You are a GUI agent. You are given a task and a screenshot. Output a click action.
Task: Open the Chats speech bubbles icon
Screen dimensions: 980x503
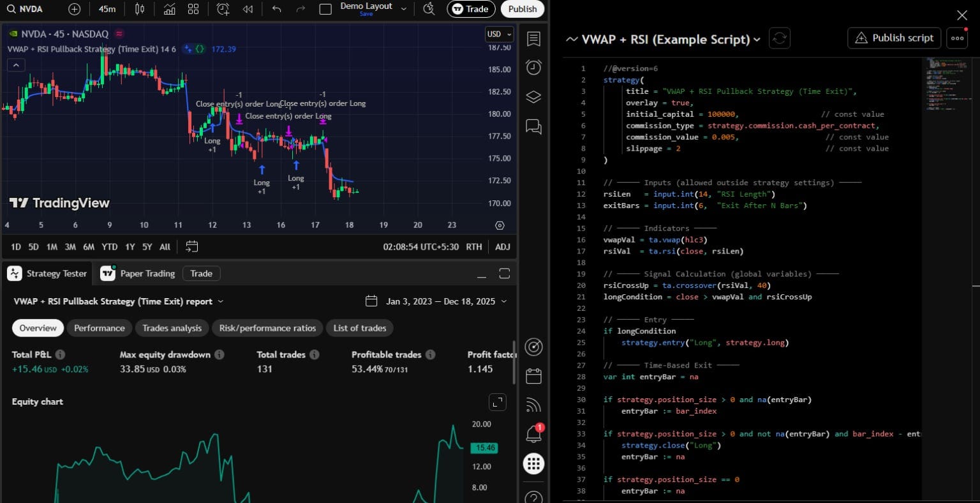pyautogui.click(x=533, y=126)
